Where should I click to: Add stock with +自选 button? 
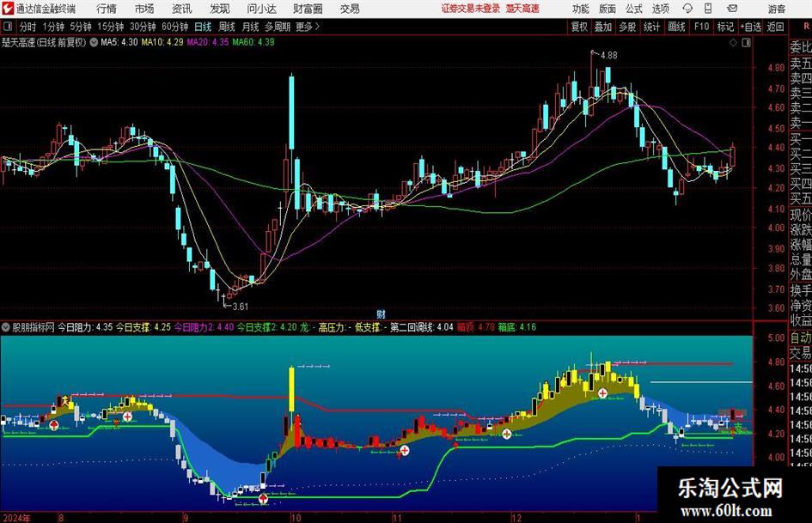[x=750, y=27]
